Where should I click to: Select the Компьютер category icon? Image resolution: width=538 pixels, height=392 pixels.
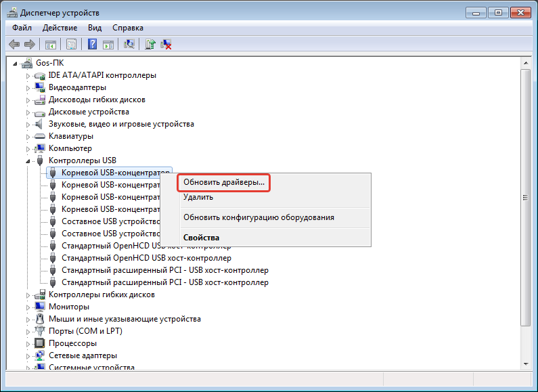click(40, 149)
